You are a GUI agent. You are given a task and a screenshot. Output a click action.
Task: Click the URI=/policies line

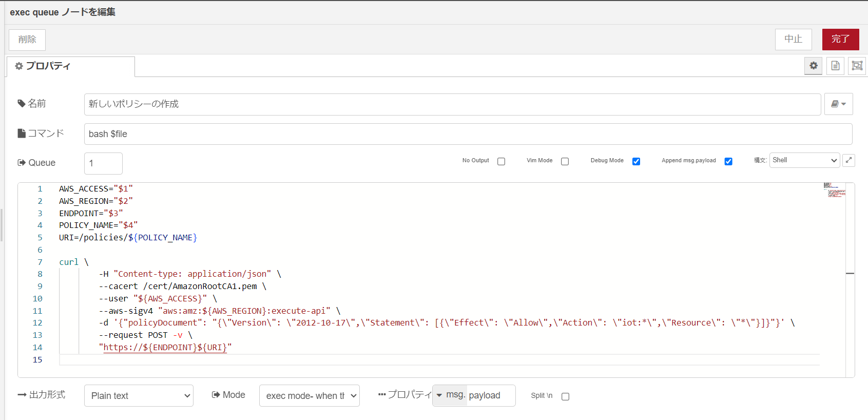coord(128,238)
